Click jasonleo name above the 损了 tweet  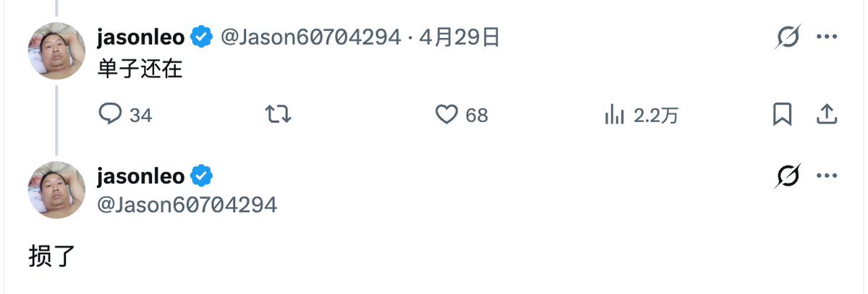[140, 176]
